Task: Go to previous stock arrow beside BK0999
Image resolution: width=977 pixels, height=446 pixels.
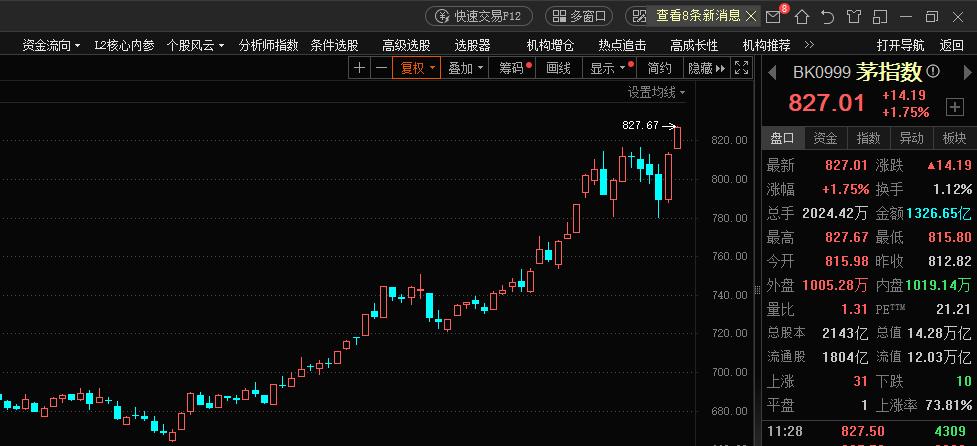Action: (772, 72)
